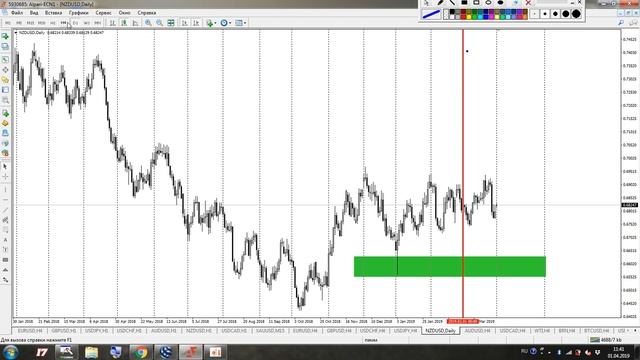Select the vertical line drawing tool

point(5,190)
